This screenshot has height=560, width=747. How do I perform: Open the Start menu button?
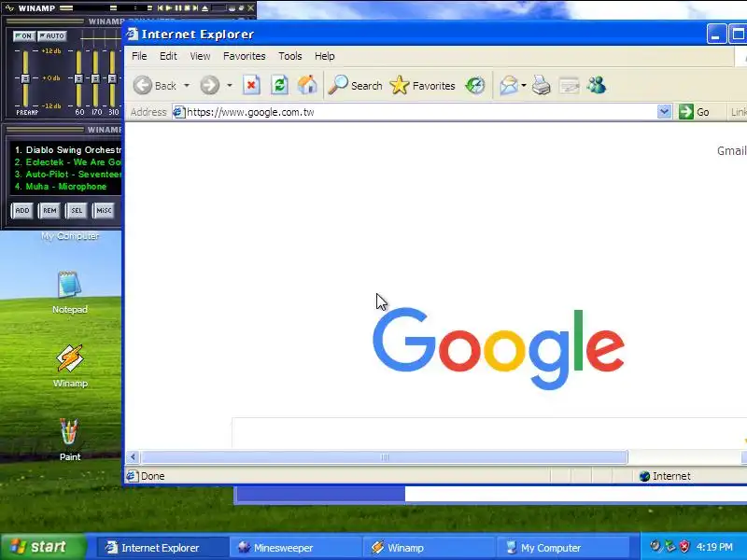[x=43, y=547]
